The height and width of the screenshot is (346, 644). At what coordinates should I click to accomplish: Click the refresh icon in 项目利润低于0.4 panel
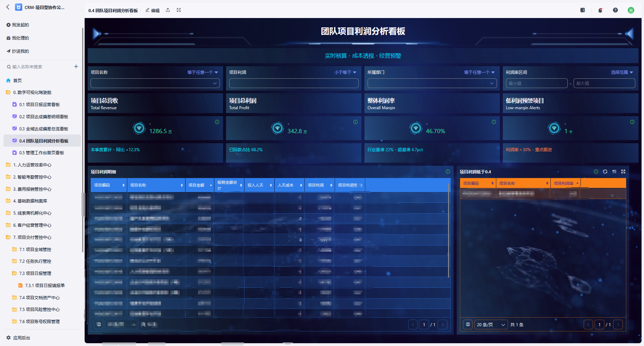click(605, 172)
